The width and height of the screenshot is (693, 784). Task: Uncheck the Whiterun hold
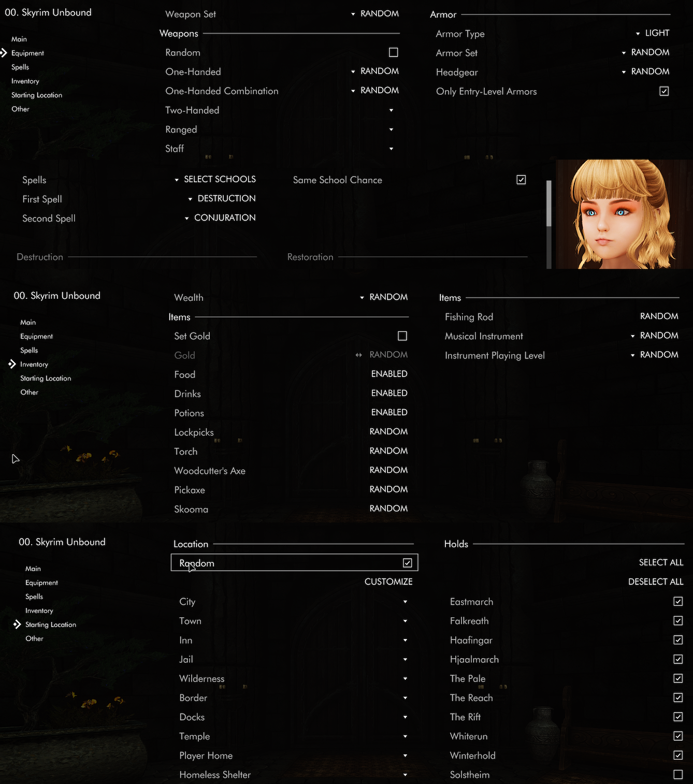point(678,736)
